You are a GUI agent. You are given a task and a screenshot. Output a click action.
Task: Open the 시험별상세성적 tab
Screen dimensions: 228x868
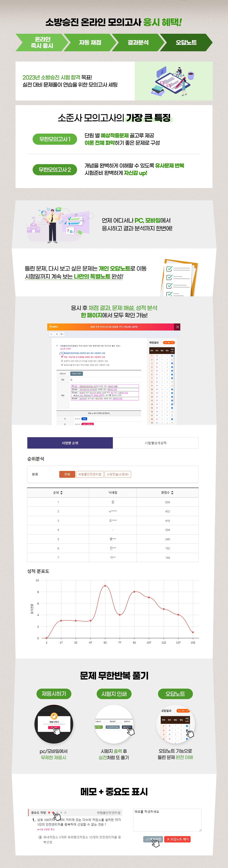(x=155, y=443)
